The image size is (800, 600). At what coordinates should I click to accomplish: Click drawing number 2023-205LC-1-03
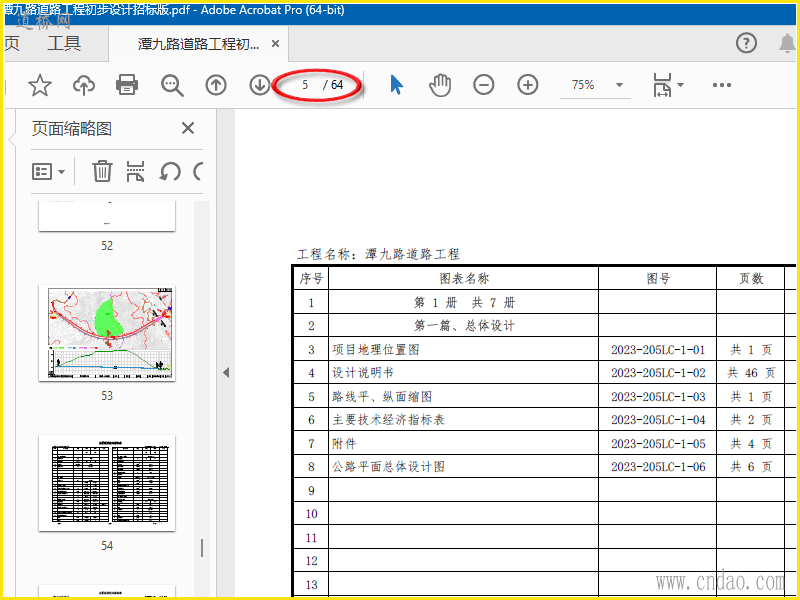coord(658,396)
